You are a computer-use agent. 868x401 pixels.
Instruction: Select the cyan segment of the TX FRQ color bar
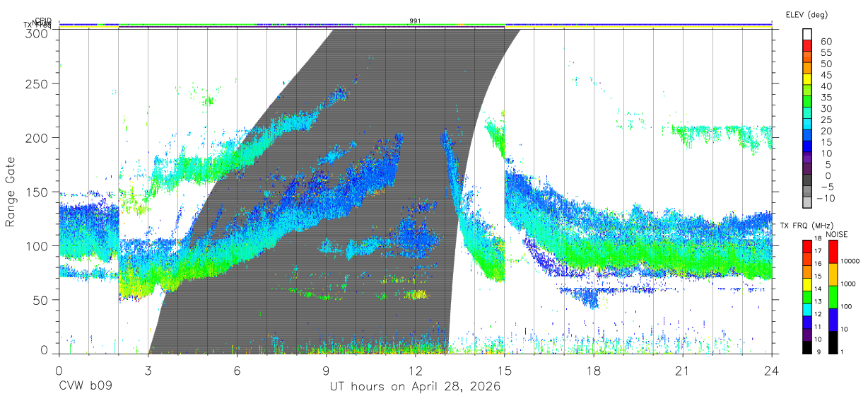[808, 309]
